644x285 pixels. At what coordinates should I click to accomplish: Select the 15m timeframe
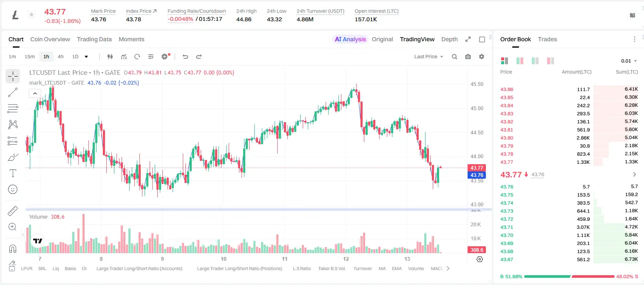click(x=29, y=57)
